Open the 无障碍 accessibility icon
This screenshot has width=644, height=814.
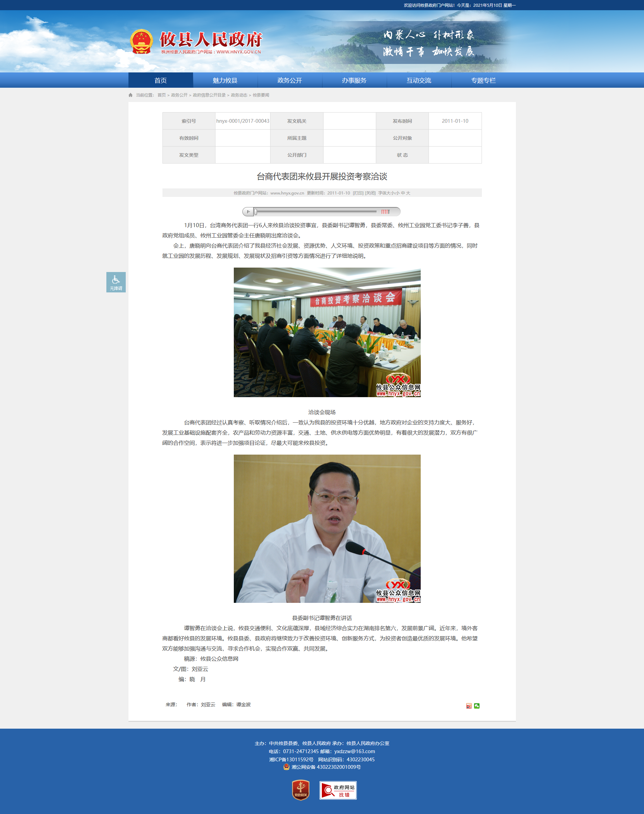click(x=116, y=282)
